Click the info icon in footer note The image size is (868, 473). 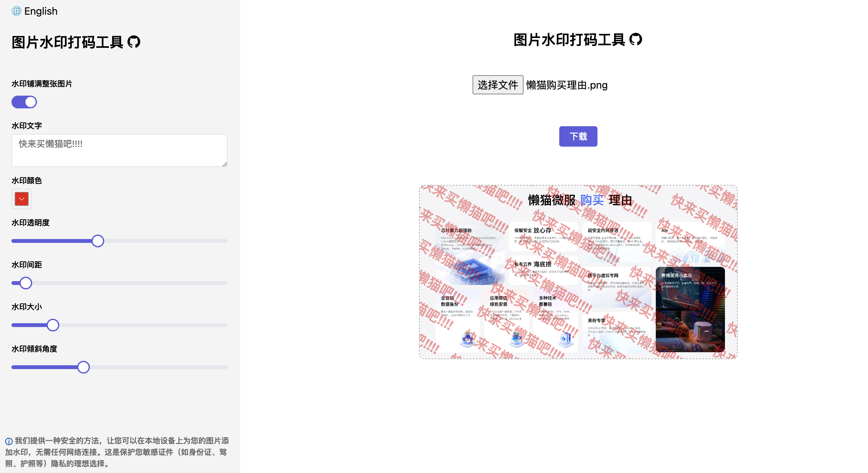point(9,441)
